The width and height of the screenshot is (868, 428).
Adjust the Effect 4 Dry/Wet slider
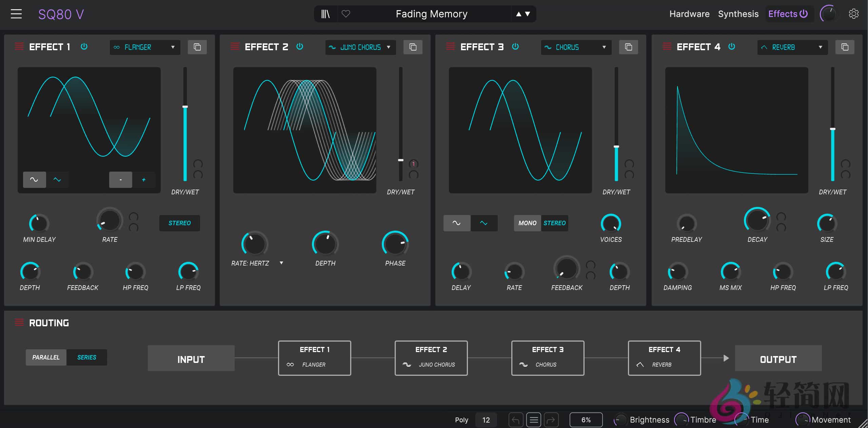pyautogui.click(x=832, y=129)
